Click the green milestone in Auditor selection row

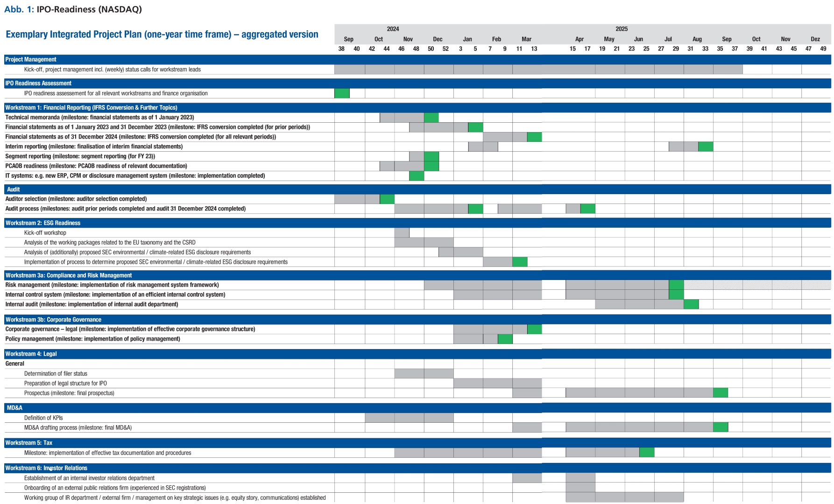coord(387,199)
